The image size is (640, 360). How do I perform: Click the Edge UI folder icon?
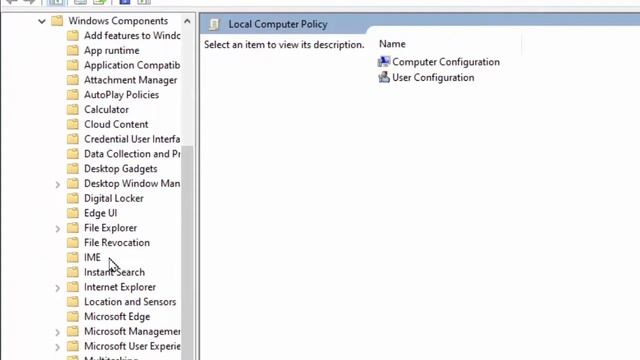[x=73, y=213]
